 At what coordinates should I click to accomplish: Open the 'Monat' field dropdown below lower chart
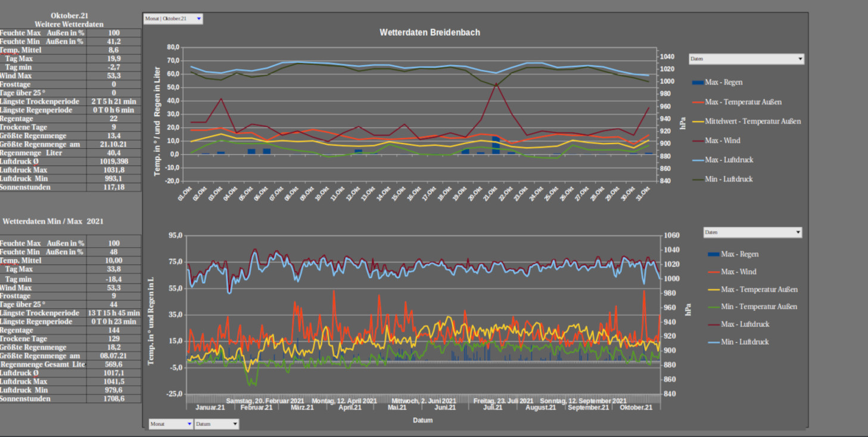pos(171,424)
